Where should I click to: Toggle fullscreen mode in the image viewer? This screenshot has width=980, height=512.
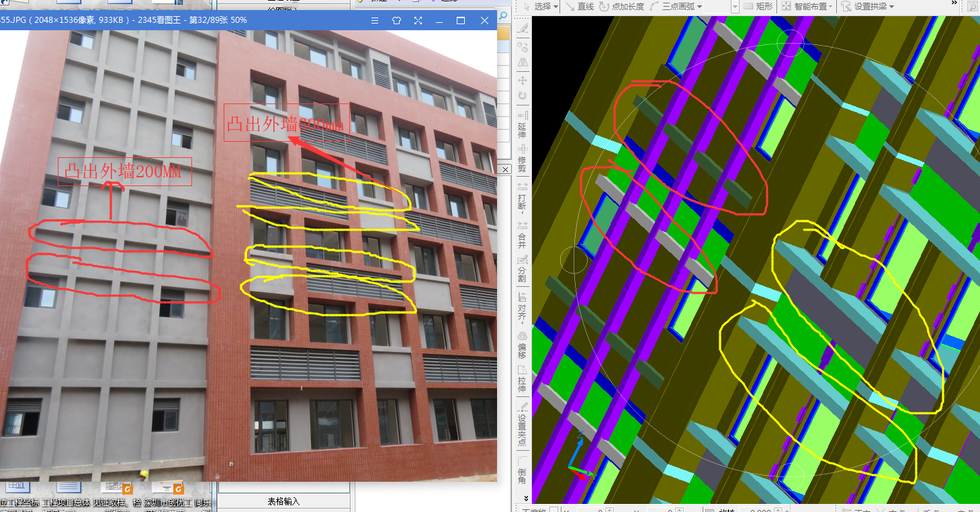pyautogui.click(x=418, y=20)
